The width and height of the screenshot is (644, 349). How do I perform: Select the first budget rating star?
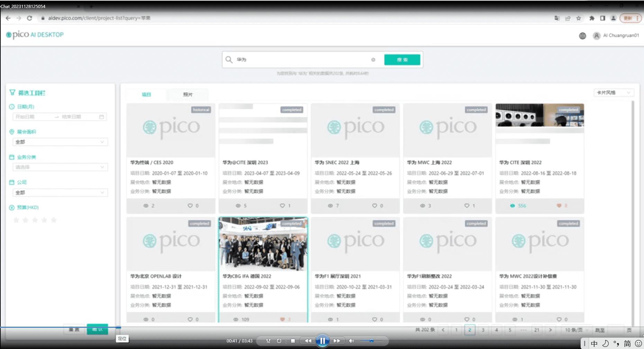click(x=16, y=220)
